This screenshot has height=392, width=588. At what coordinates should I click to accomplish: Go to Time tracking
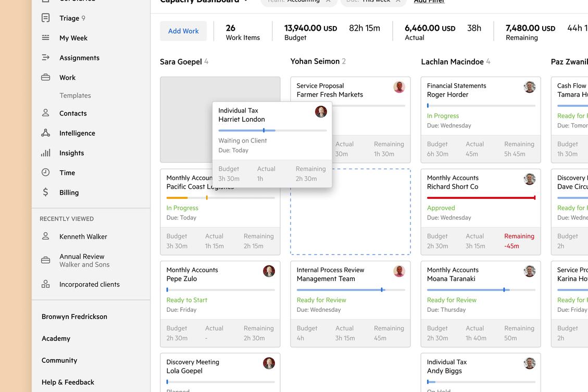pos(67,173)
